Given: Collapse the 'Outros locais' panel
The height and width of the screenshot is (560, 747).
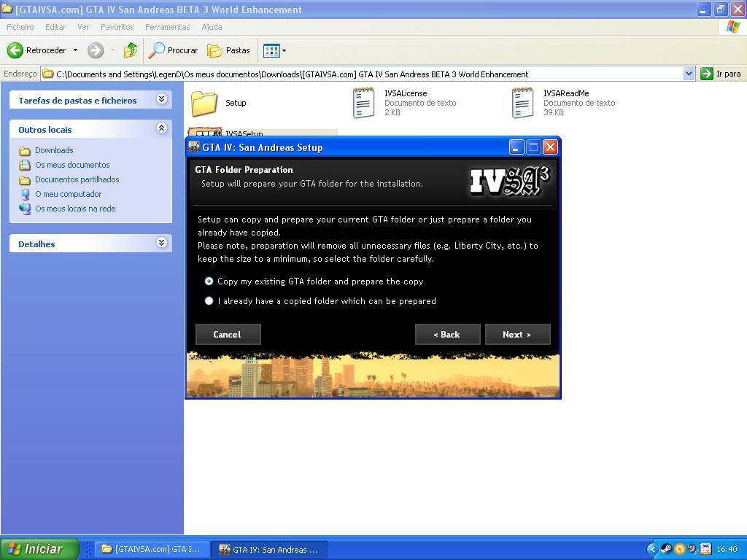Looking at the screenshot, I should (x=161, y=128).
